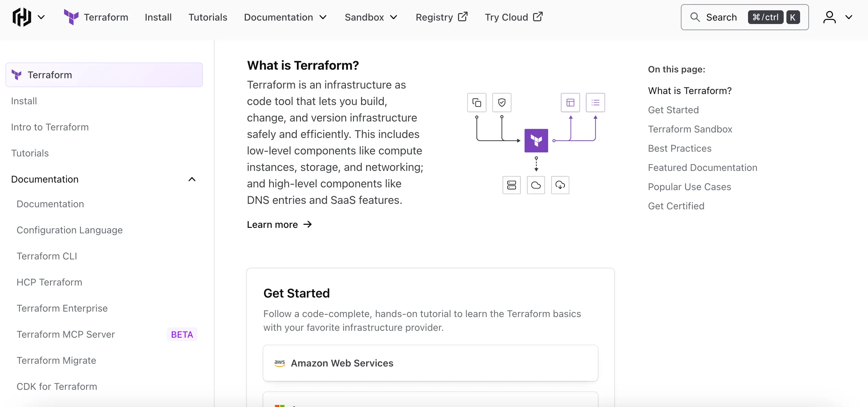868x407 pixels.
Task: Click the AWS icon on the provider card
Action: pyautogui.click(x=280, y=363)
